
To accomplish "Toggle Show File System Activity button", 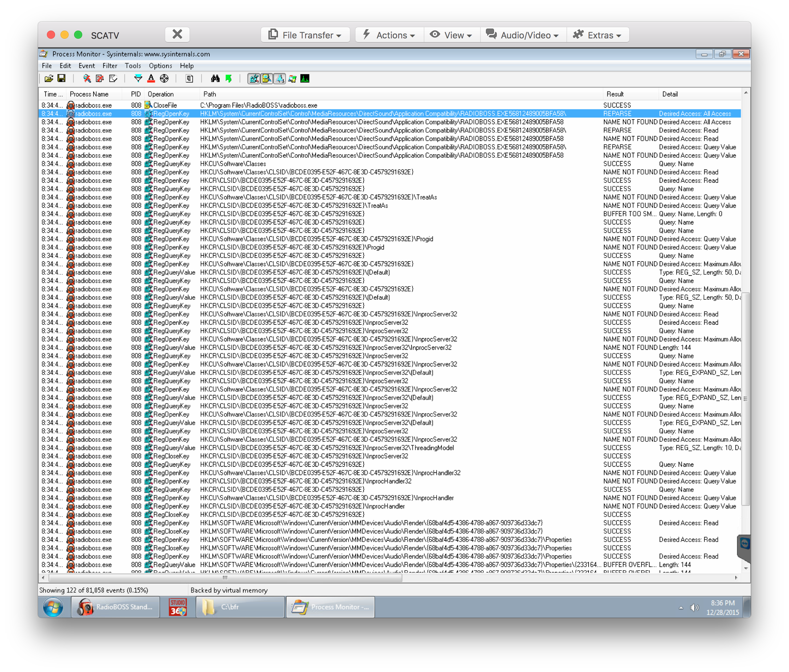I will click(x=267, y=79).
